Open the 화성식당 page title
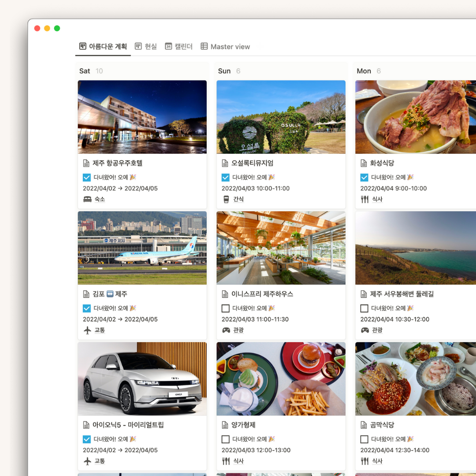The width and height of the screenshot is (476, 476). [x=382, y=164]
